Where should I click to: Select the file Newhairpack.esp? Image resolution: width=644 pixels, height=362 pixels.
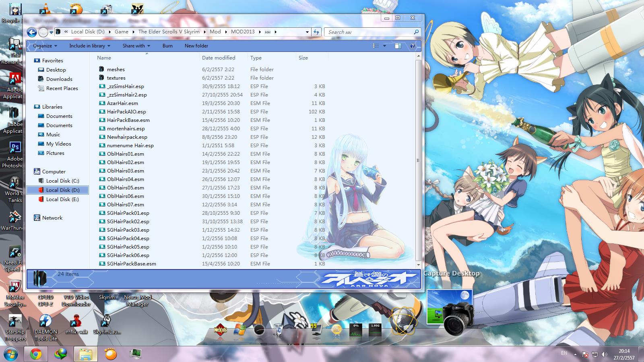(127, 137)
